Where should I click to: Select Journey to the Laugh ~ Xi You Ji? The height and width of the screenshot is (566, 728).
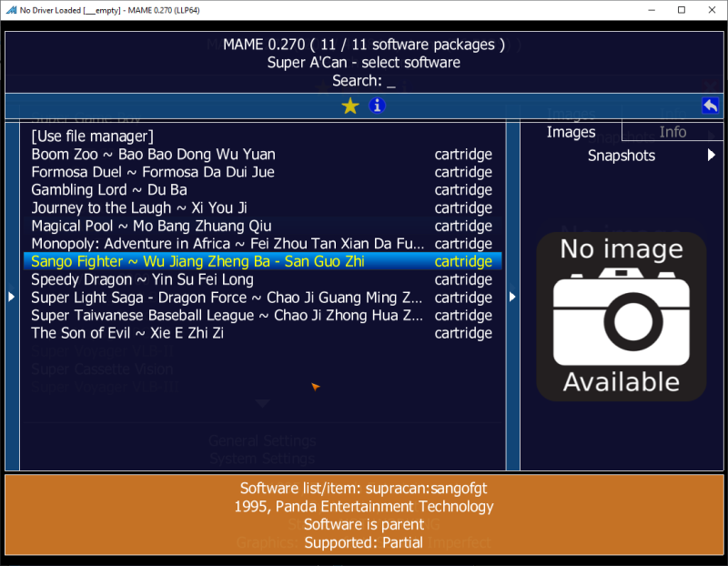(262, 207)
